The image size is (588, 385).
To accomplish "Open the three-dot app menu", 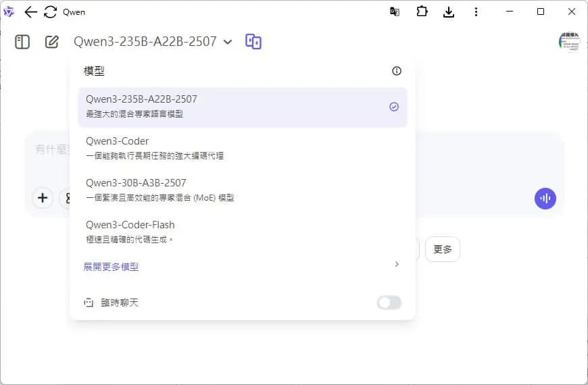I will click(x=476, y=12).
